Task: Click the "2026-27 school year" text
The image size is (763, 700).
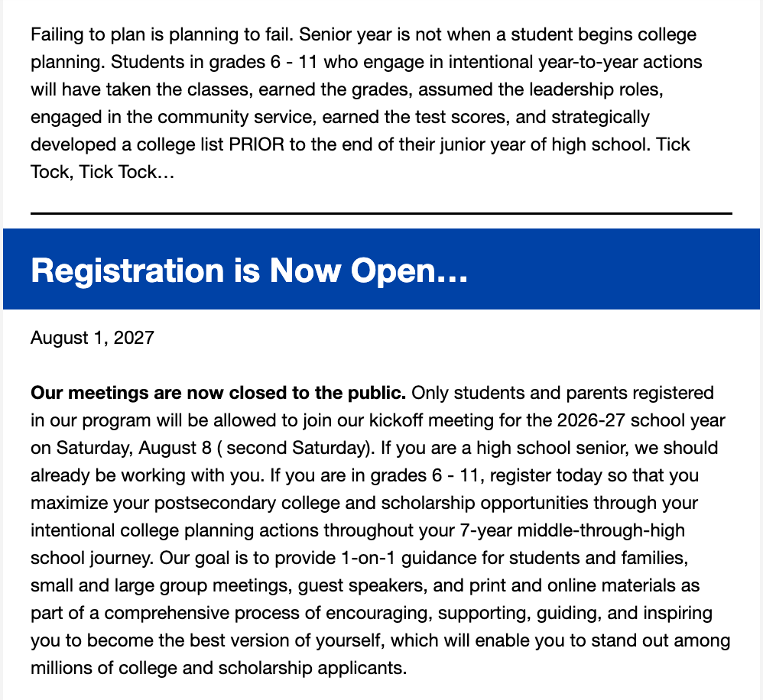Action: 641,420
